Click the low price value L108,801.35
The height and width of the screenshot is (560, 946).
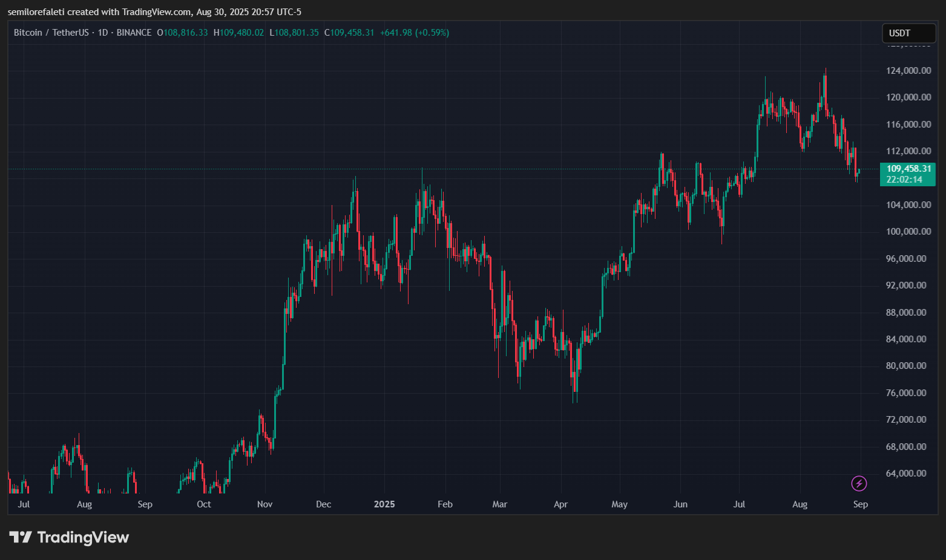(294, 33)
